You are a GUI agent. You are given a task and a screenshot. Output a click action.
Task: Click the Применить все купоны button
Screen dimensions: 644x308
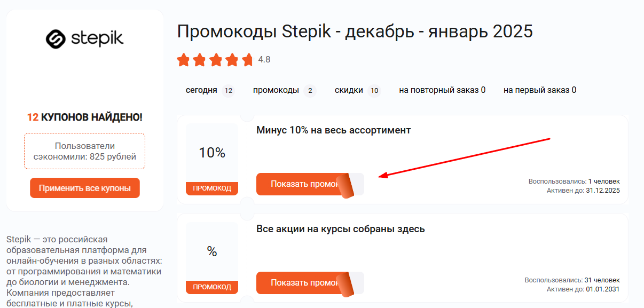point(84,188)
